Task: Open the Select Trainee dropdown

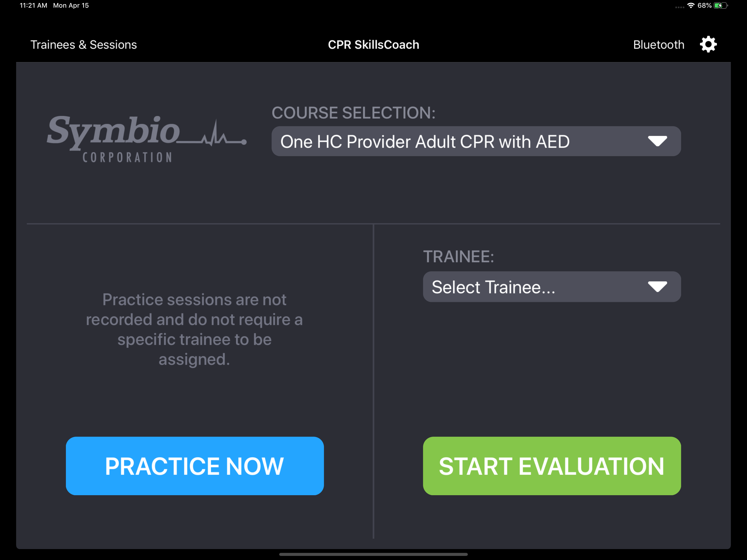Action: [x=552, y=287]
